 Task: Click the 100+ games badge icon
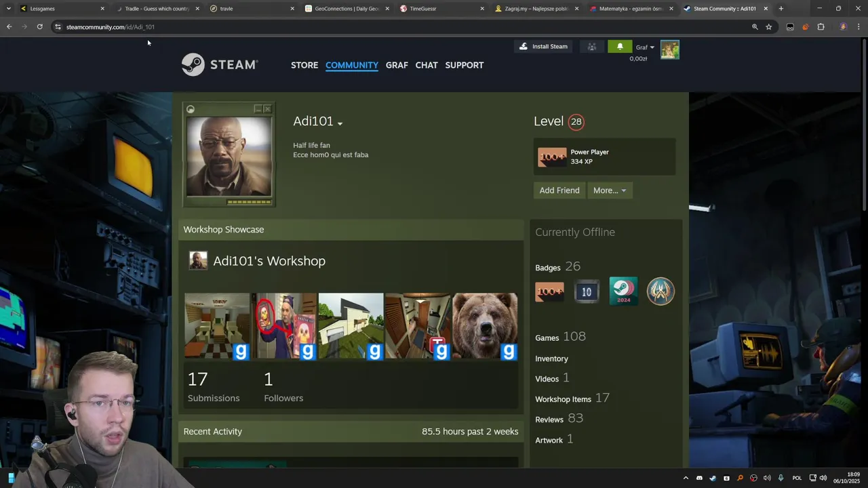(550, 291)
